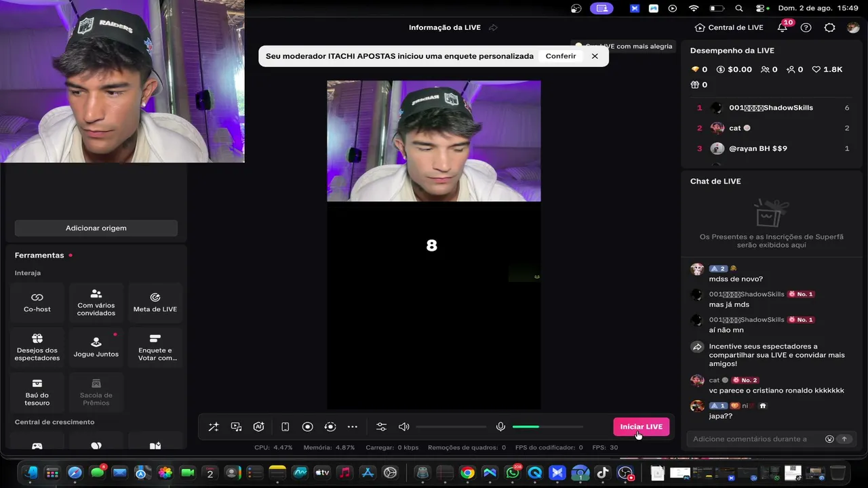Click the Chat de LIVE heading

[715, 181]
